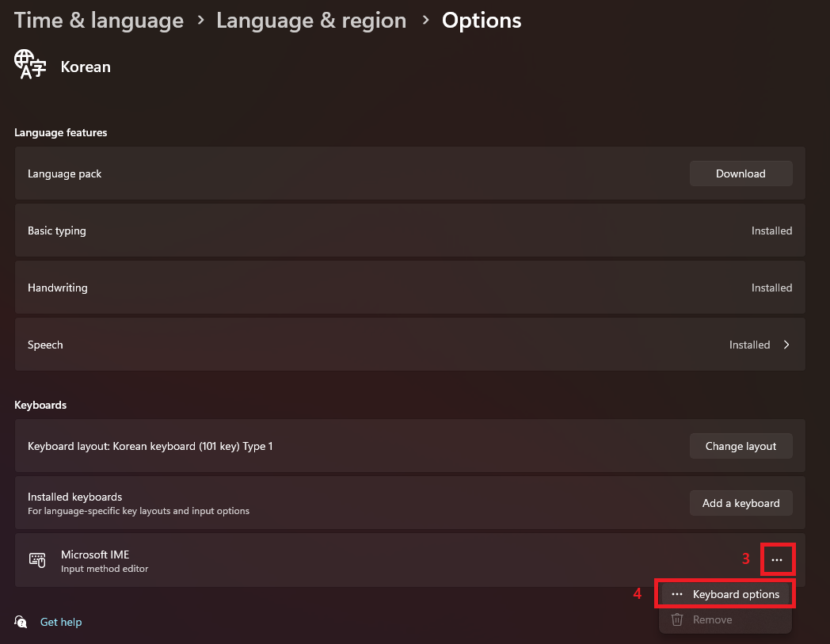
Task: Click the Installed keyboards row title
Action: point(75,497)
